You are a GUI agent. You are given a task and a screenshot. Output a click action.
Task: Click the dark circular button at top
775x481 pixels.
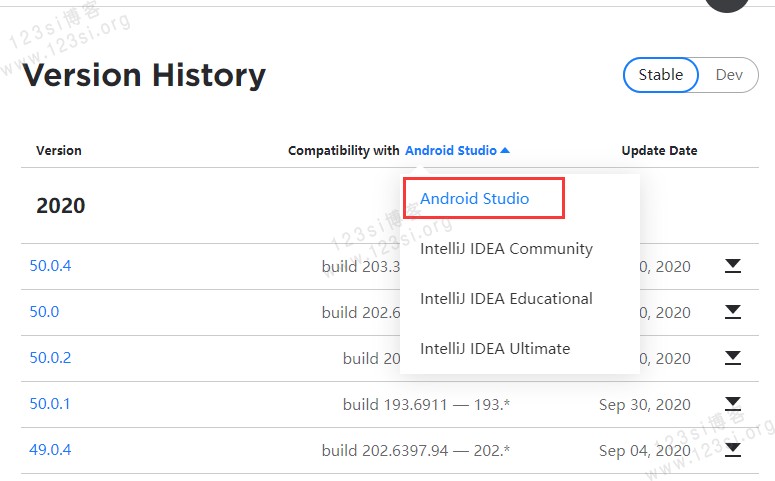pos(726,4)
